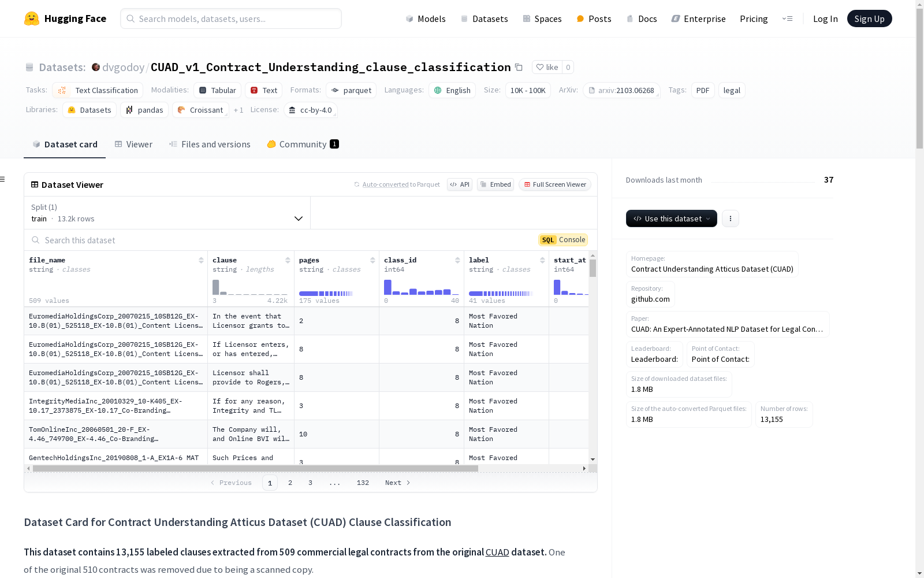
Task: Open the arxiv:2103.06268 tag
Action: (x=621, y=90)
